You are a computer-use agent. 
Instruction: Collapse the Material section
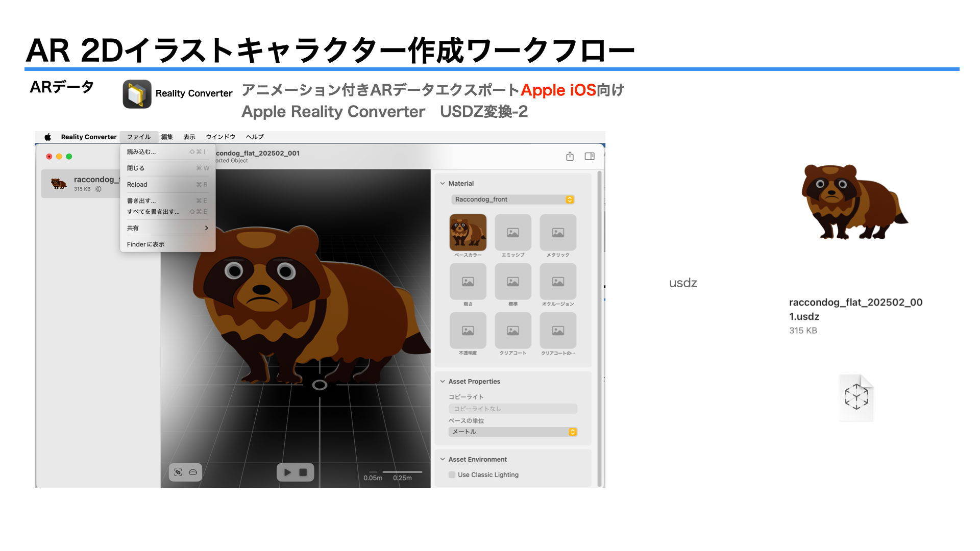coord(443,183)
